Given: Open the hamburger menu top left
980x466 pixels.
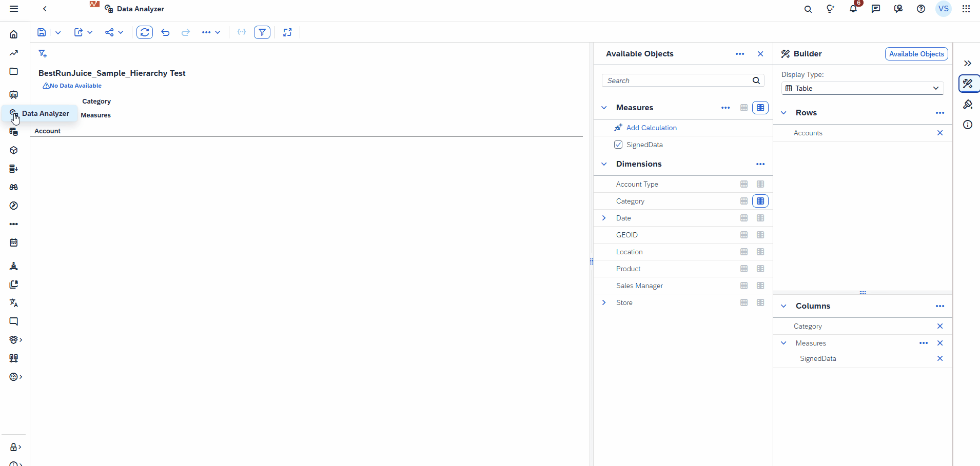Looking at the screenshot, I should pyautogui.click(x=14, y=9).
